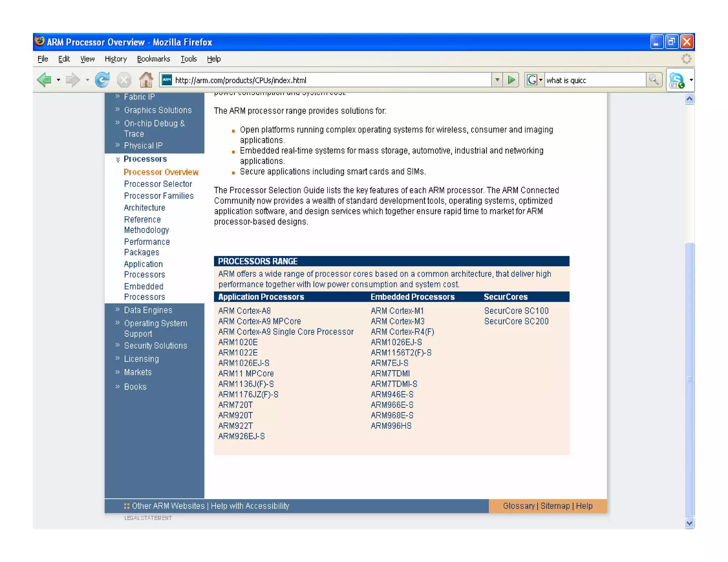728x562 pixels.
Task: Follow the SecurCore SC100 link
Action: coord(516,311)
